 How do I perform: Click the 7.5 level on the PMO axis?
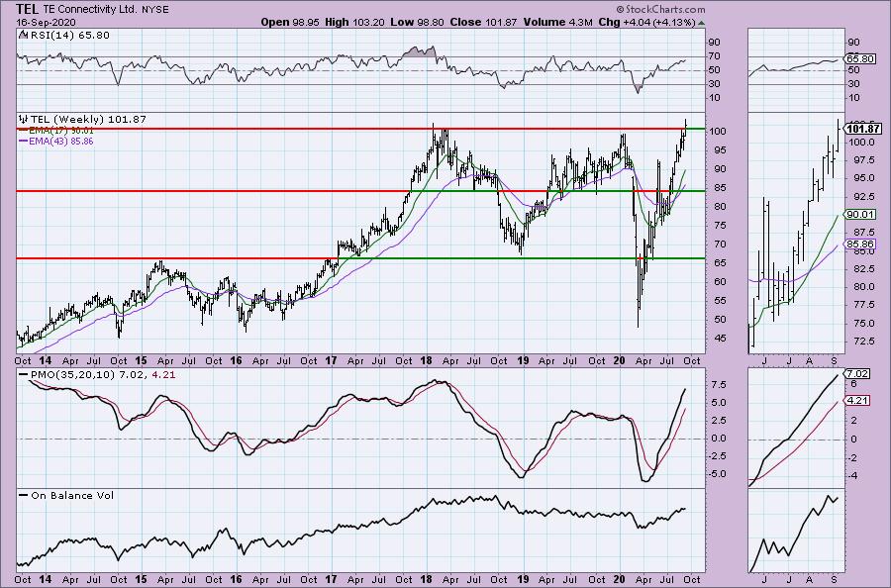(717, 385)
